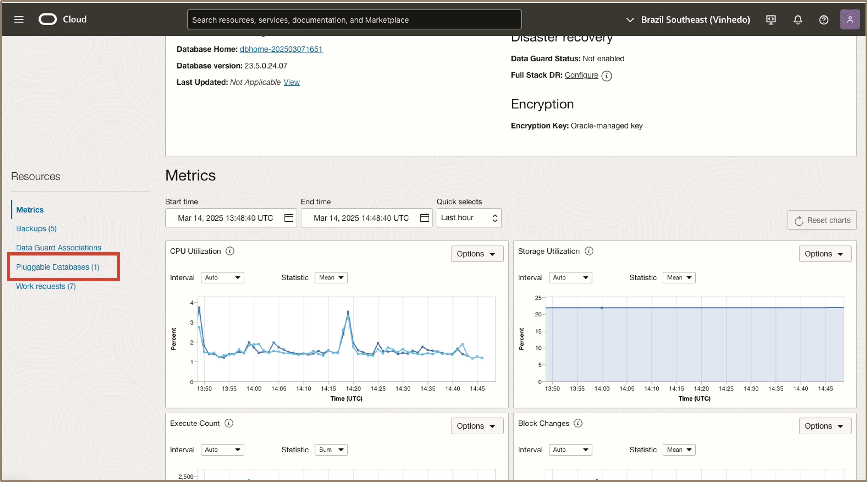Open CPU Utilization Options dropdown
The width and height of the screenshot is (868, 482).
[x=477, y=254]
